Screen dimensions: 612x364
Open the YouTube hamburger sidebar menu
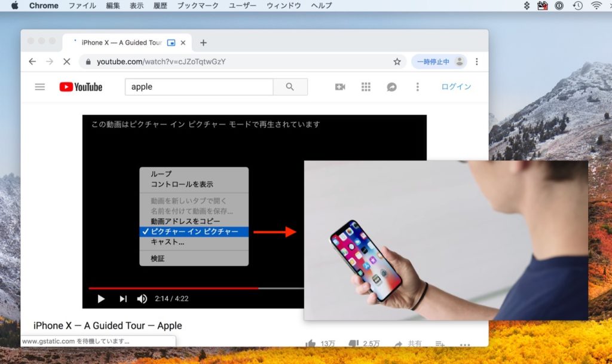39,87
